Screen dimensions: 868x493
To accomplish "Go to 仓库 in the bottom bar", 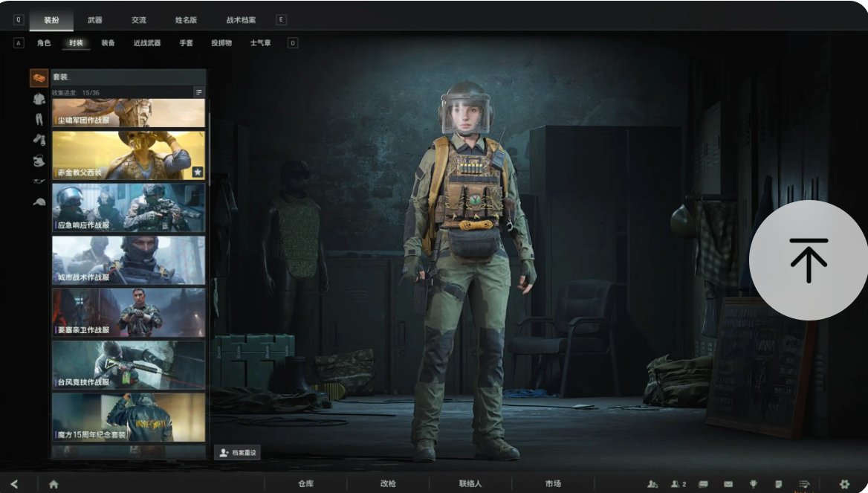I will point(305,483).
